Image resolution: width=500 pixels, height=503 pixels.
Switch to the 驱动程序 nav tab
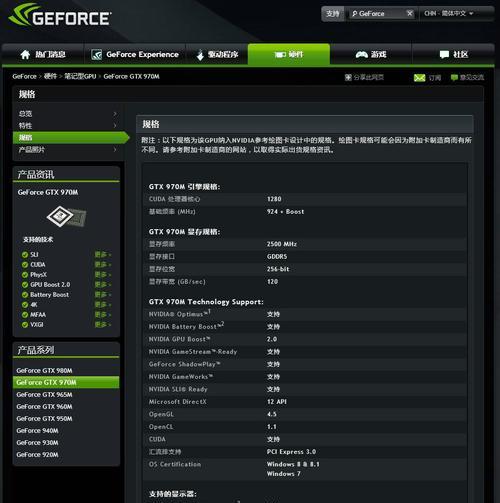coord(217,55)
